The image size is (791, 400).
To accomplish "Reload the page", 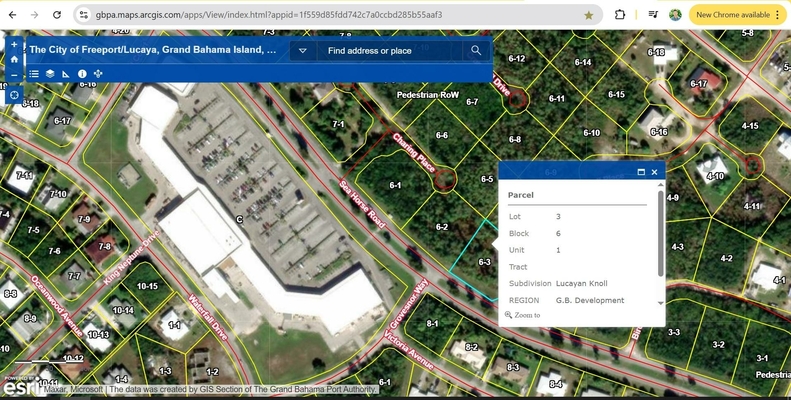I will click(58, 15).
